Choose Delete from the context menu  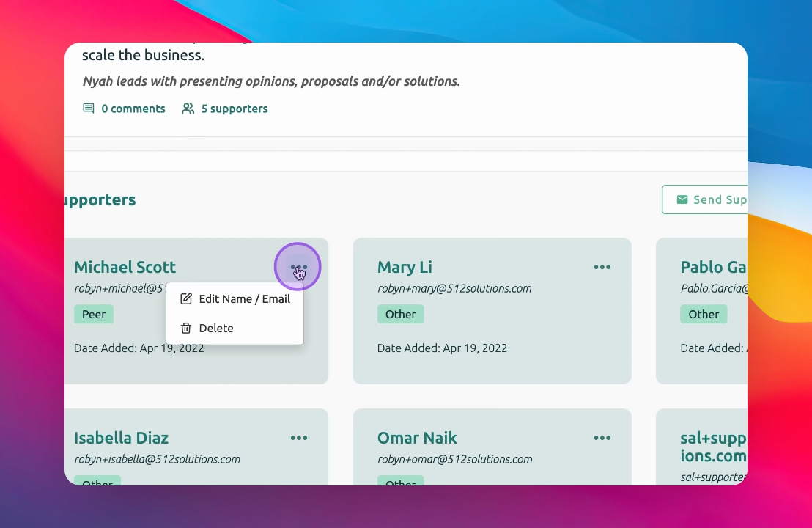235,328
